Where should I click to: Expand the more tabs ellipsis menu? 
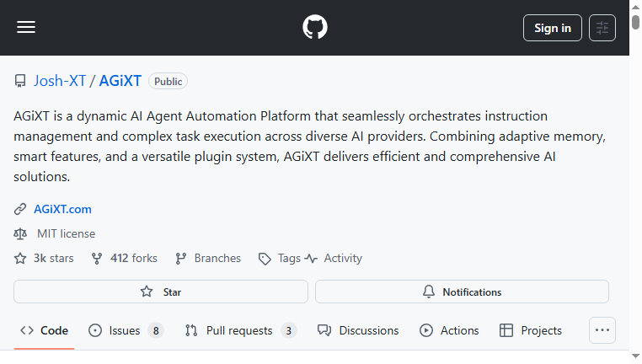click(x=602, y=330)
